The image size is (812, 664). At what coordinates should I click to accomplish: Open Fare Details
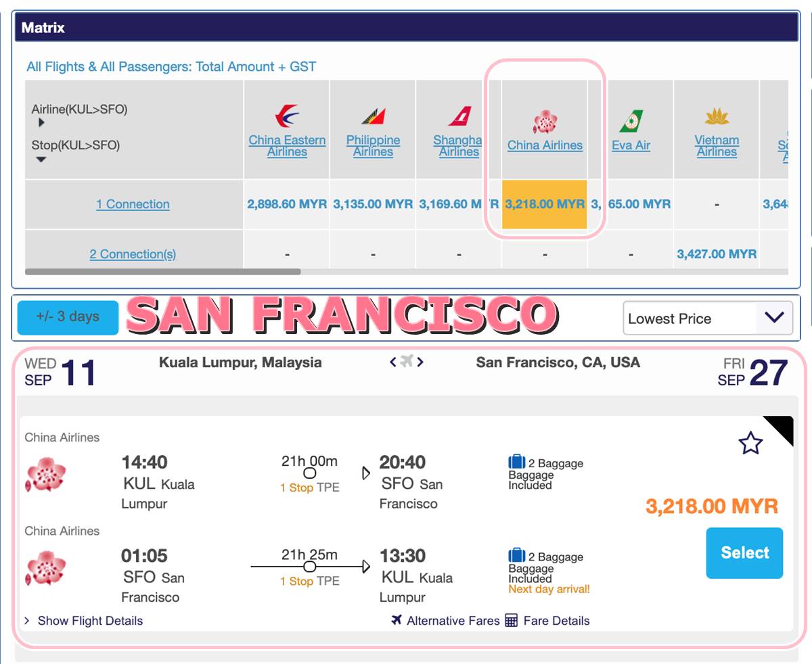pos(556,621)
